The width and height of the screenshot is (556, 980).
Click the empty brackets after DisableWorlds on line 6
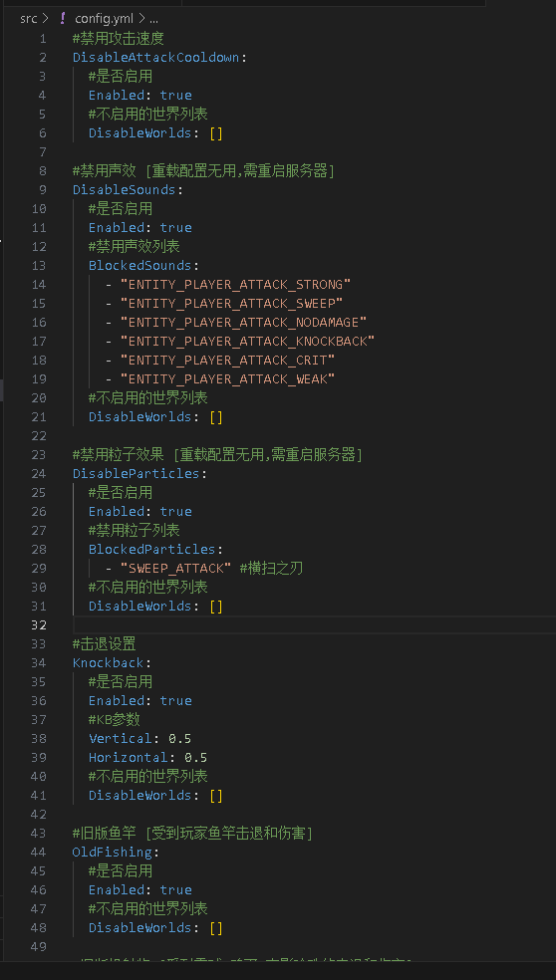point(216,133)
